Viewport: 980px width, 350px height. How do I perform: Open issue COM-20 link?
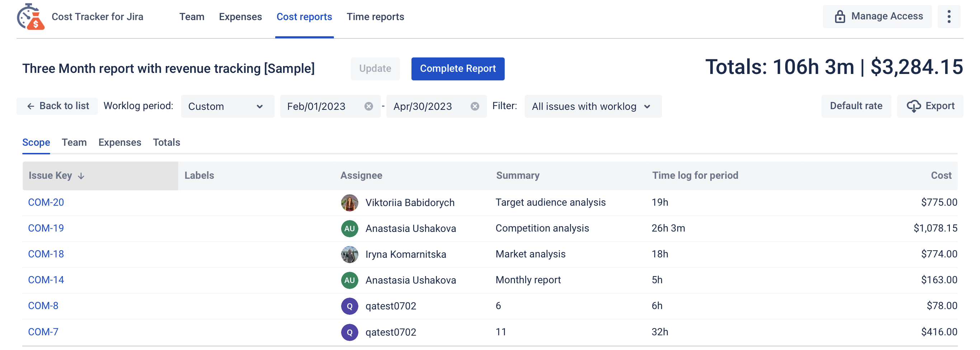[x=46, y=202]
